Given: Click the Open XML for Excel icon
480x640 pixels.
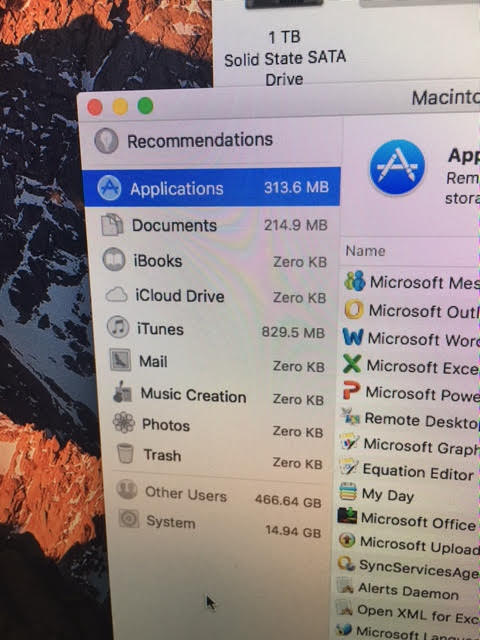Looking at the screenshot, I should point(344,609).
